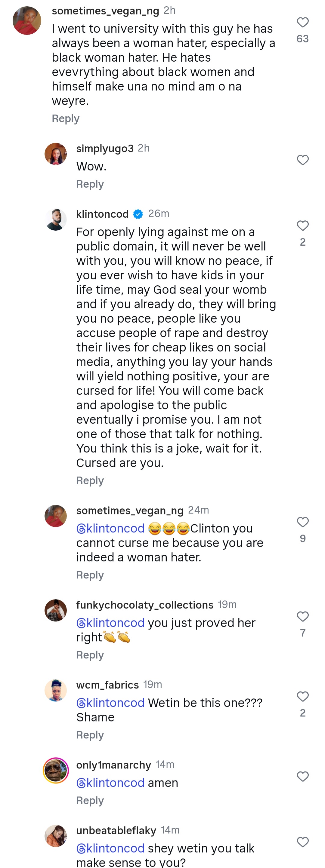This screenshot has height=868, width=325.
Task: Click the verified badge next to klintoncod
Action: click(138, 214)
